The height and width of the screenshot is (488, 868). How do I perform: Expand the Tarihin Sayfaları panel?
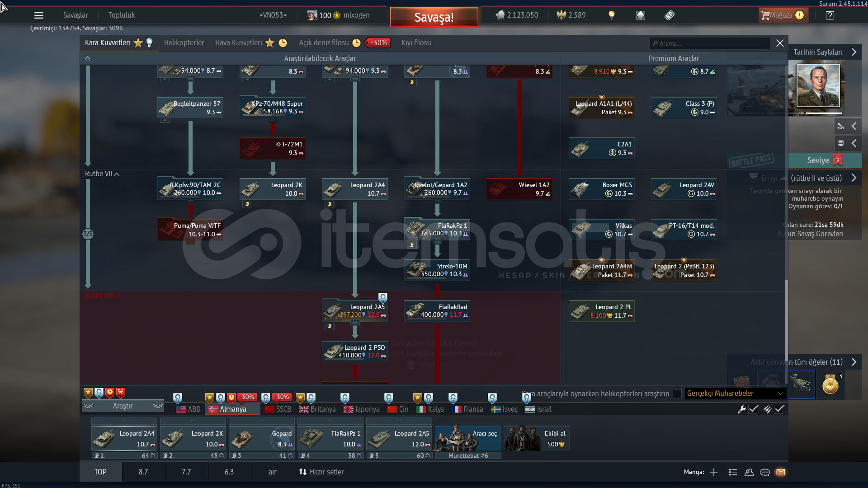[x=854, y=52]
